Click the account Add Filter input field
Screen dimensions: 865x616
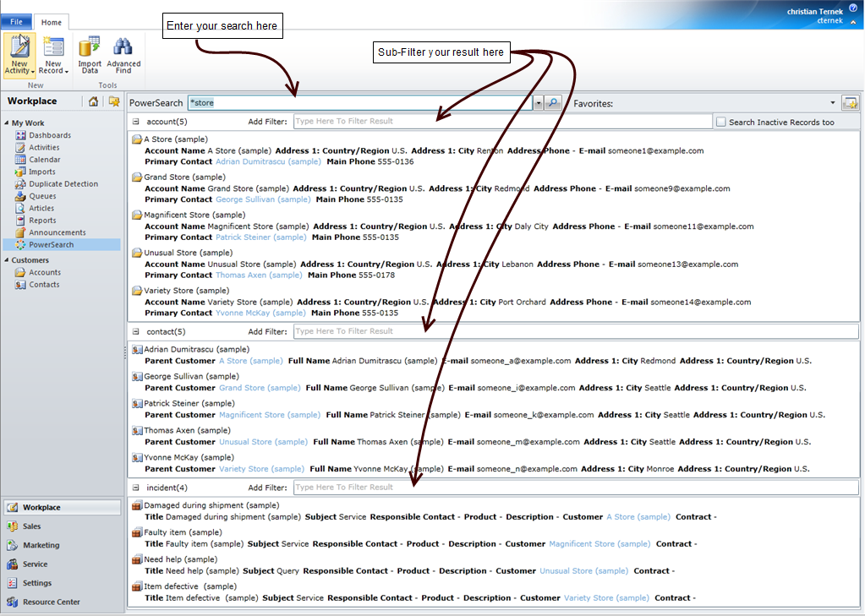point(502,122)
